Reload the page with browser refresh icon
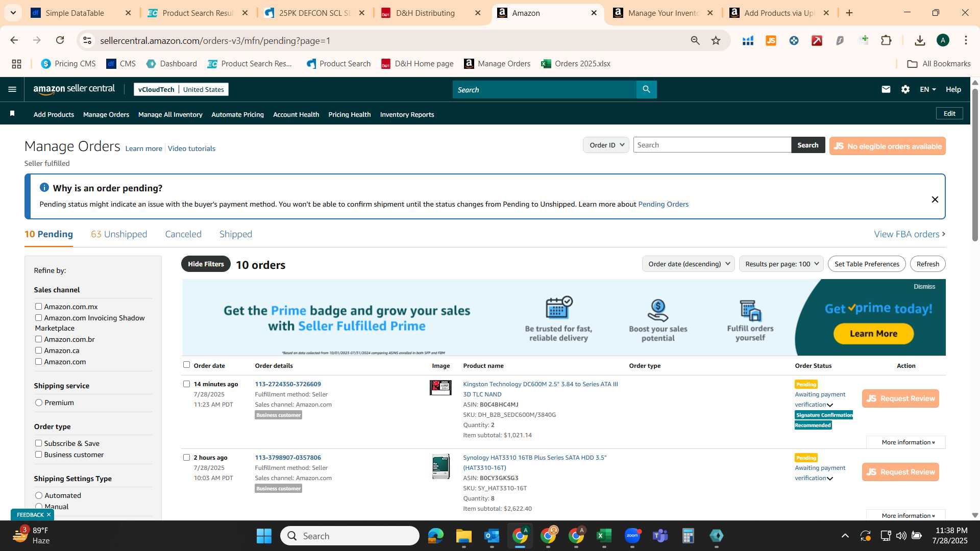Viewport: 980px width, 551px height. coord(60,40)
